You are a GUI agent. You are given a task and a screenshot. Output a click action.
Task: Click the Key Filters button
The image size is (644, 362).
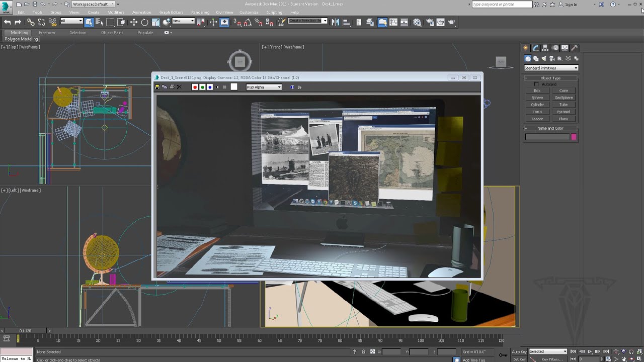coord(552,359)
